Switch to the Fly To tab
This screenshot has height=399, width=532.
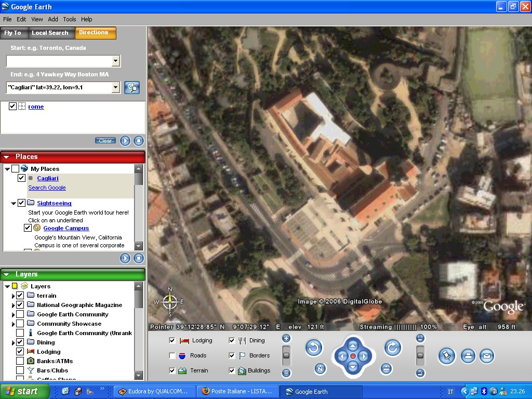[x=13, y=33]
